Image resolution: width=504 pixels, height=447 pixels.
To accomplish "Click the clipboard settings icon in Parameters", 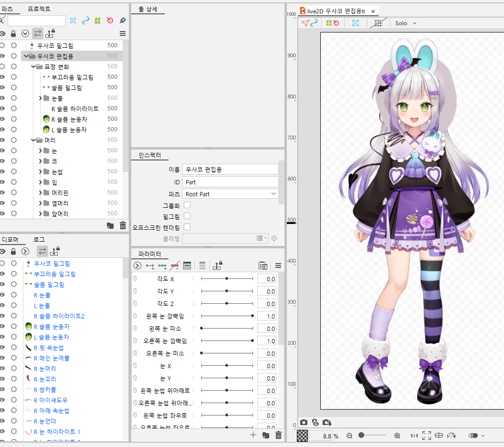I will (x=263, y=266).
